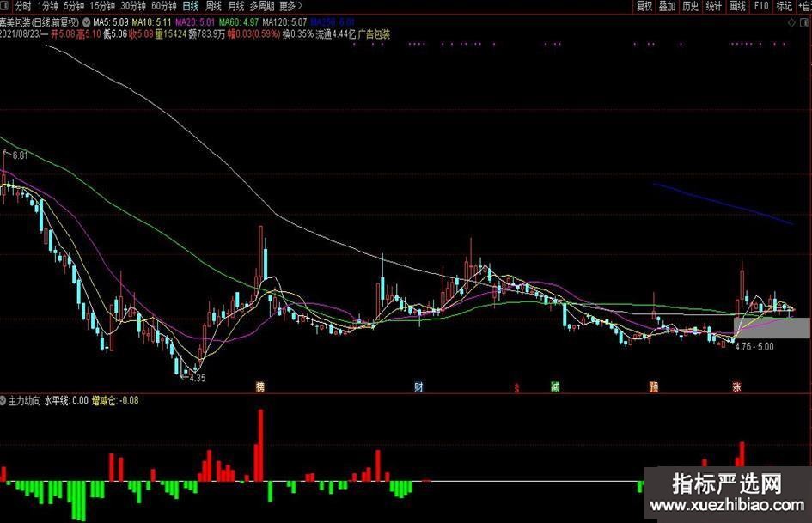
Task: Click the MA10: 5.11 indicator label
Action: click(x=151, y=22)
